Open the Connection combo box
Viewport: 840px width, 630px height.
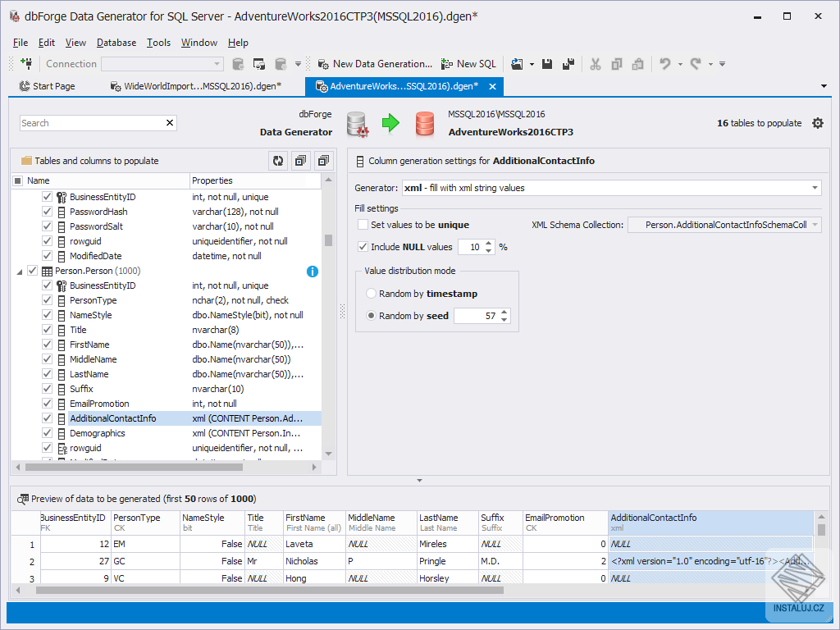coord(162,64)
